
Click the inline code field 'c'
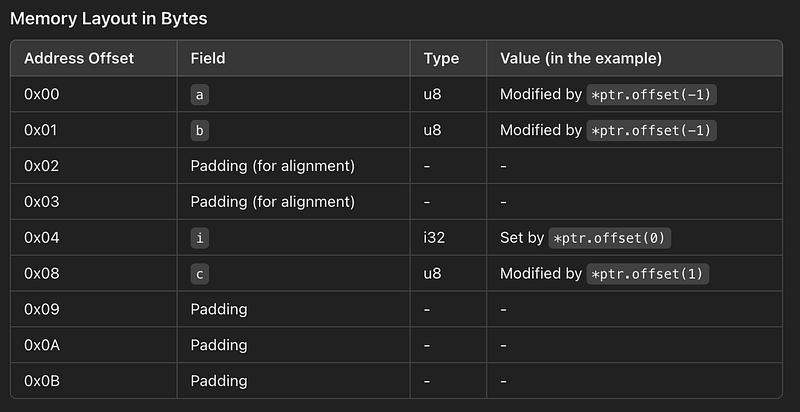[x=199, y=274]
